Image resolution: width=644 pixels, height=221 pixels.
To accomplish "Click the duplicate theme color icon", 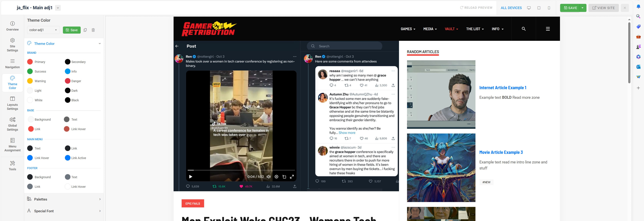I will coord(85,30).
